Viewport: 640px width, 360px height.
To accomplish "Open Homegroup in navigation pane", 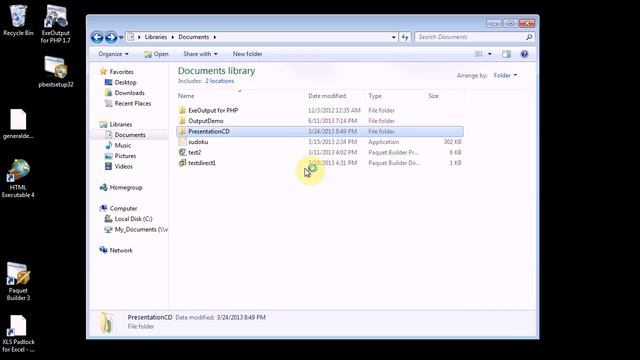I will (x=125, y=188).
